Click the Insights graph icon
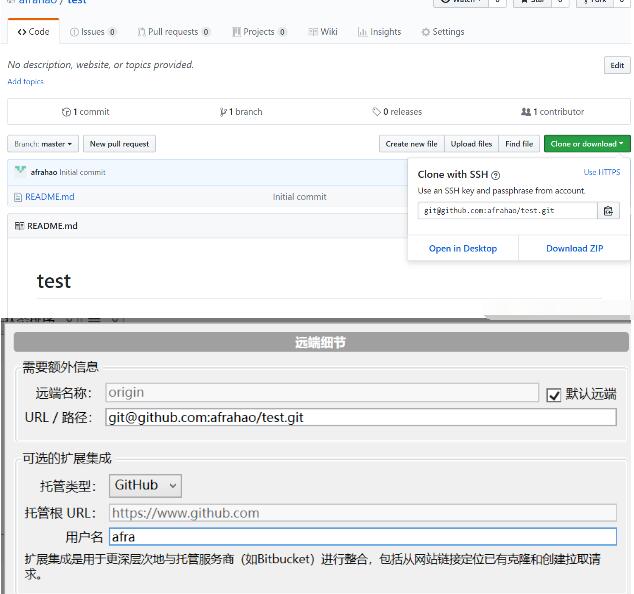 (x=362, y=32)
